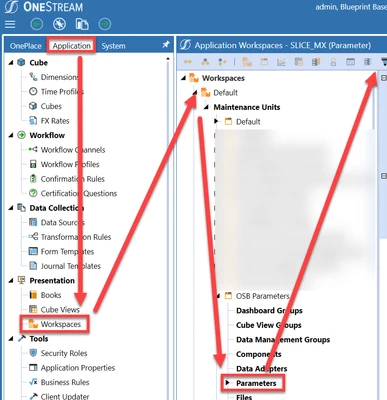The image size is (387, 400).
Task: Collapse the Workflow section
Action: point(11,135)
